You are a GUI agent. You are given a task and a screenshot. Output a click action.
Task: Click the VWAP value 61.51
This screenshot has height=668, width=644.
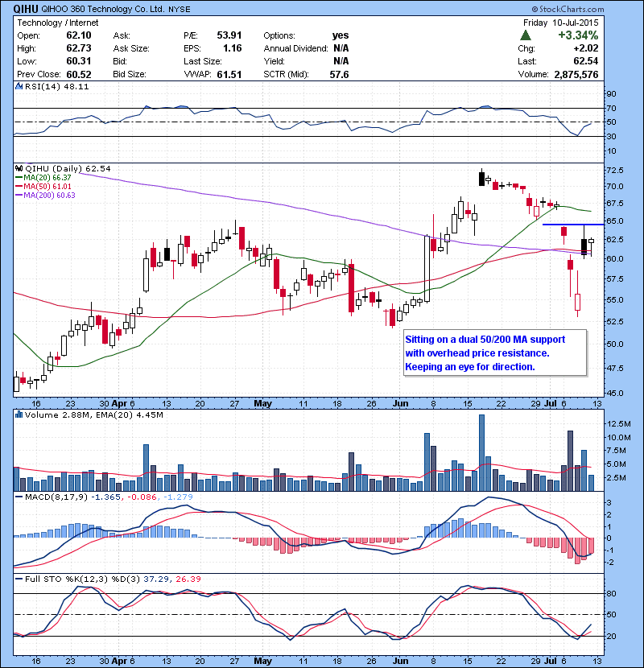[x=229, y=75]
